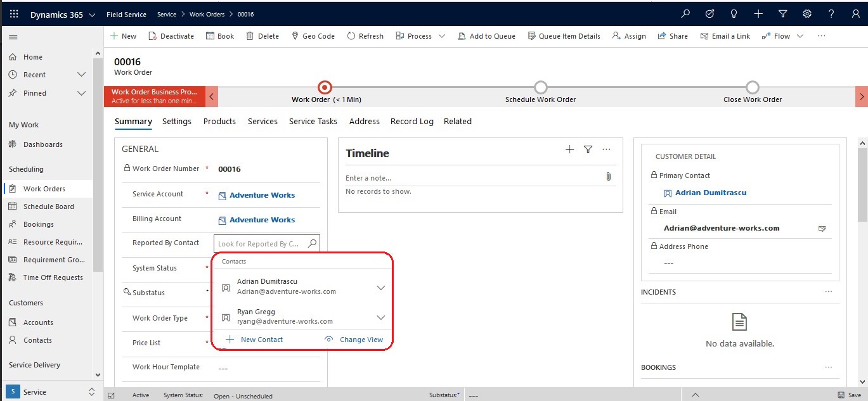This screenshot has width=868, height=401.
Task: Click Add to Queue command
Action: click(486, 36)
